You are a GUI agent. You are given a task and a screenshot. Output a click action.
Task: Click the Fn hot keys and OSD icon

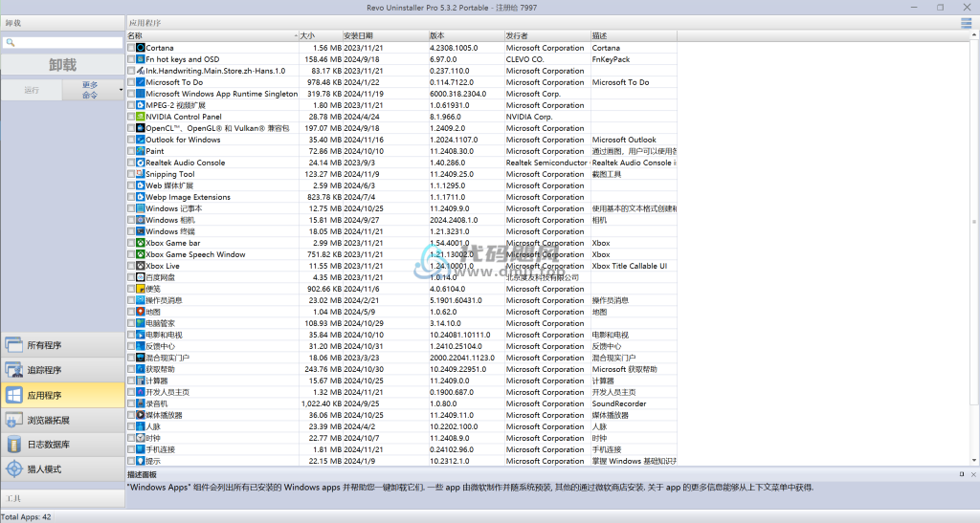pyautogui.click(x=141, y=59)
